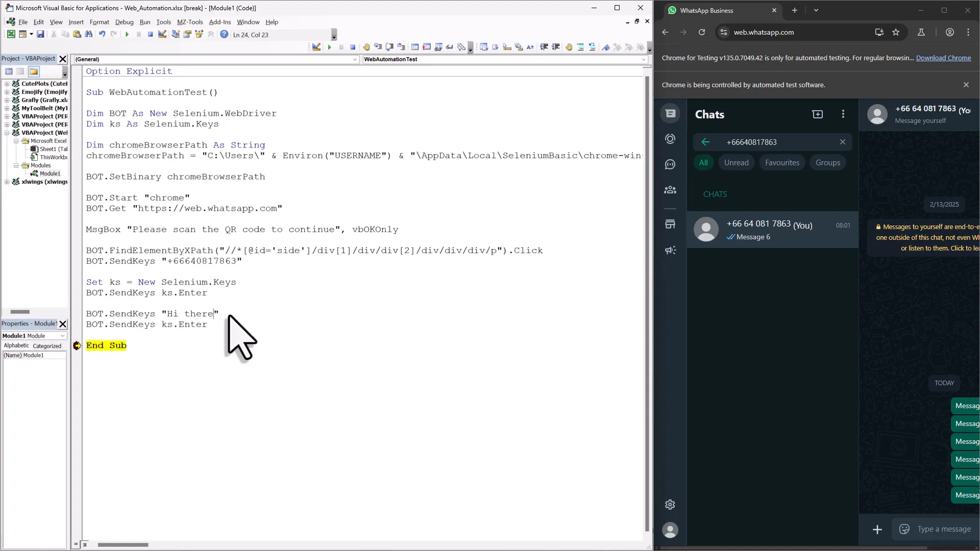Click the new chat icon
Screen dimensions: 980x551
[x=818, y=114]
